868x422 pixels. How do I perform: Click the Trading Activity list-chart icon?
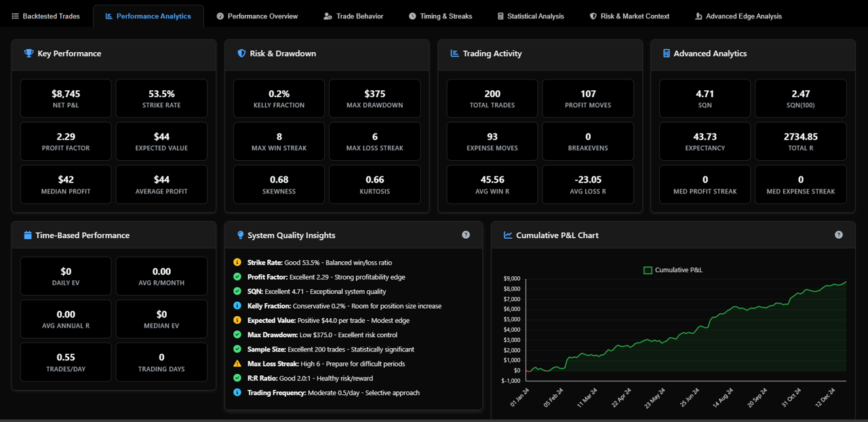point(454,54)
